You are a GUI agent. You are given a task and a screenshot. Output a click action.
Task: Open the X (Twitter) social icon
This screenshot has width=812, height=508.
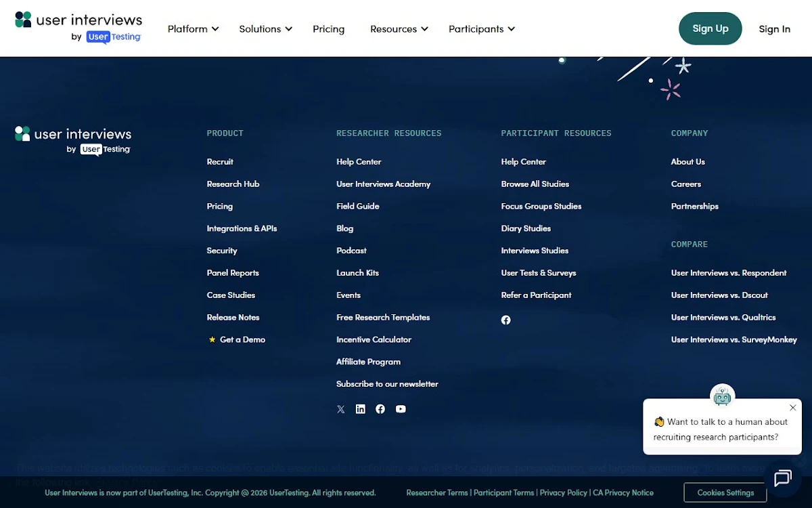[x=341, y=409]
